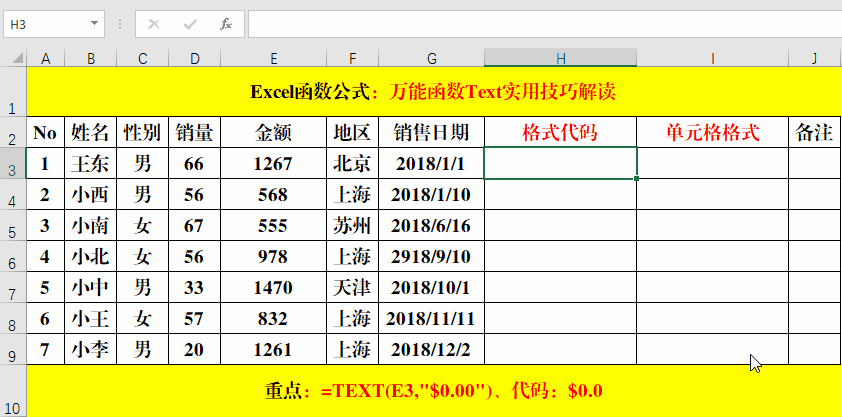Select row 7 header
The width and height of the screenshot is (842, 417).
coord(13,287)
